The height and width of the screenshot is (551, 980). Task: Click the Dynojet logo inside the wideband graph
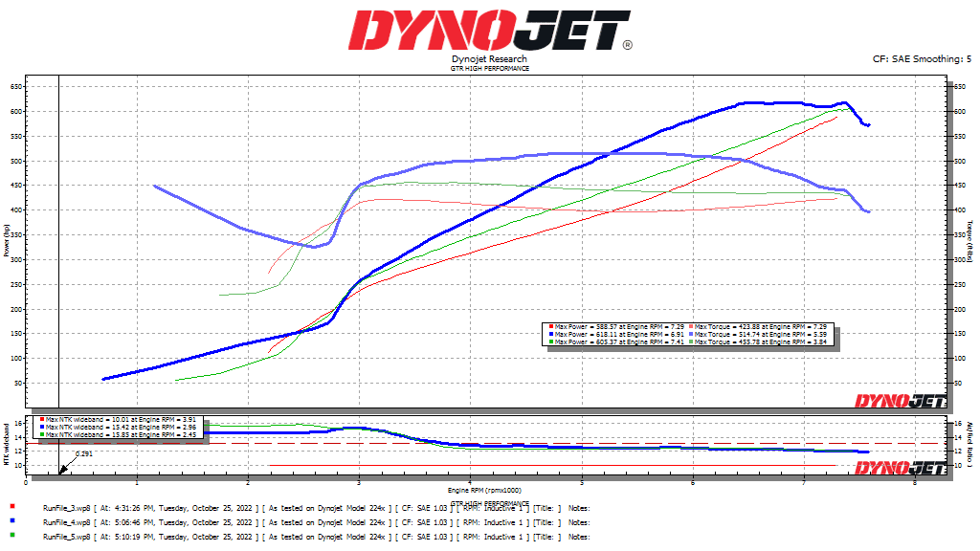pos(900,468)
